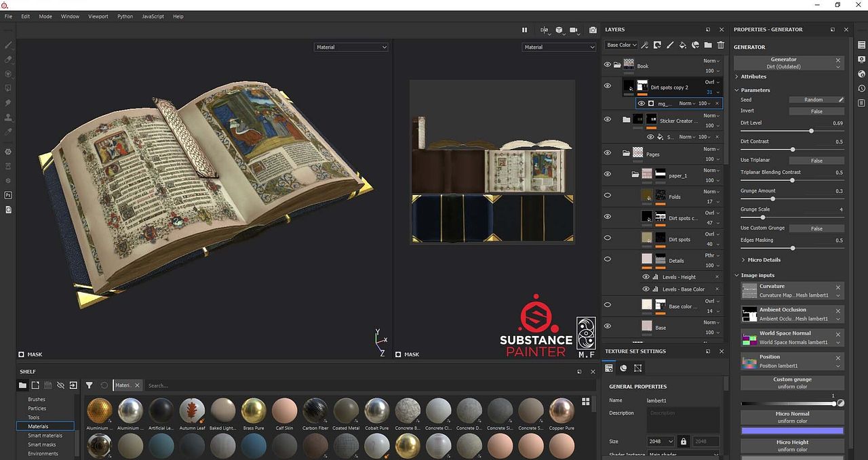Click the import resources icon in Shelf
The height and width of the screenshot is (460, 868).
pyautogui.click(x=73, y=385)
